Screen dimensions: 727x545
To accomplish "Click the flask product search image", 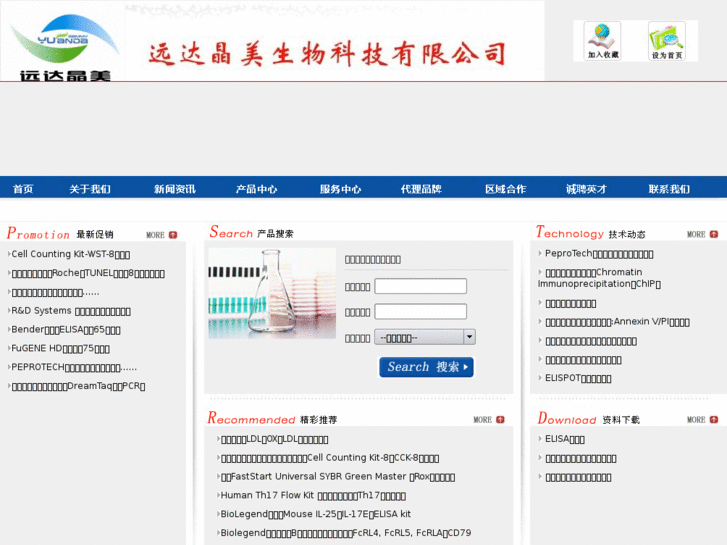I will point(272,293).
